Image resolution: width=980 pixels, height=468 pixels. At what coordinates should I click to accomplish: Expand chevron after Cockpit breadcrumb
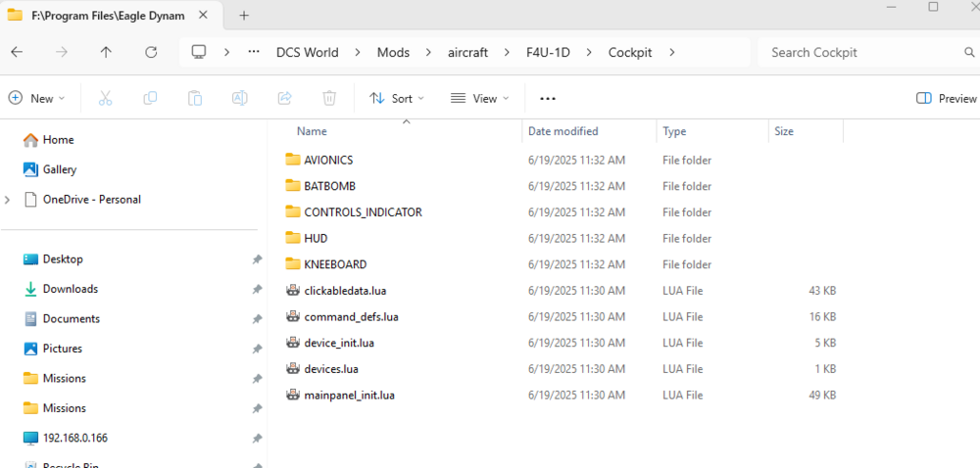[x=672, y=53]
